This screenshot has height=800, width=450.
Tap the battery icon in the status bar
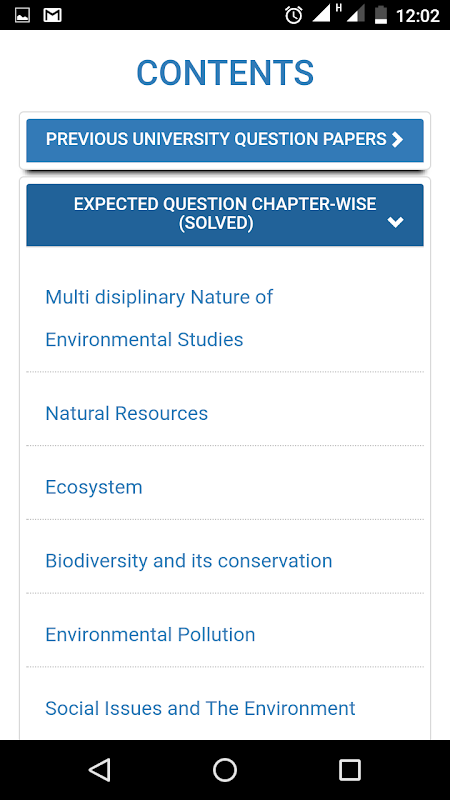coord(381,15)
